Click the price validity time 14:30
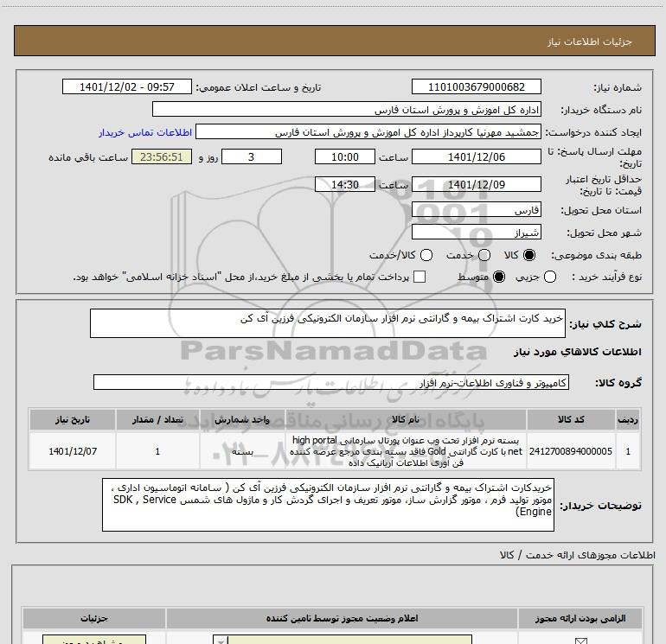The image size is (666, 644). tap(345, 185)
